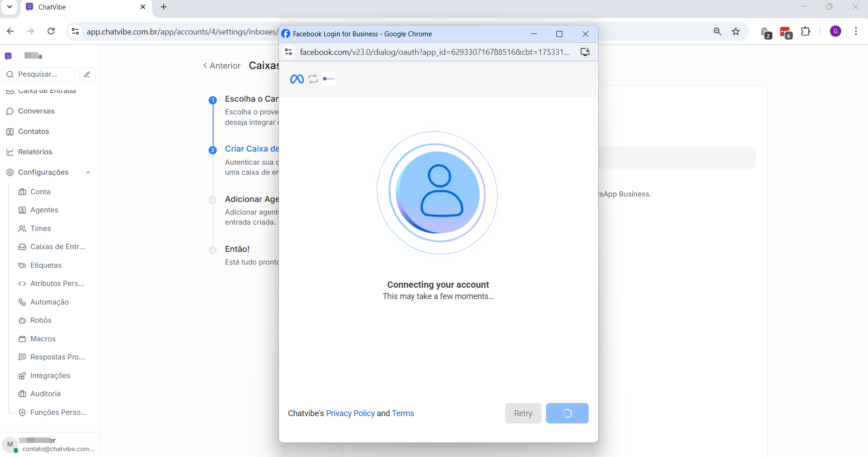Click the Times group icon

pos(22,229)
